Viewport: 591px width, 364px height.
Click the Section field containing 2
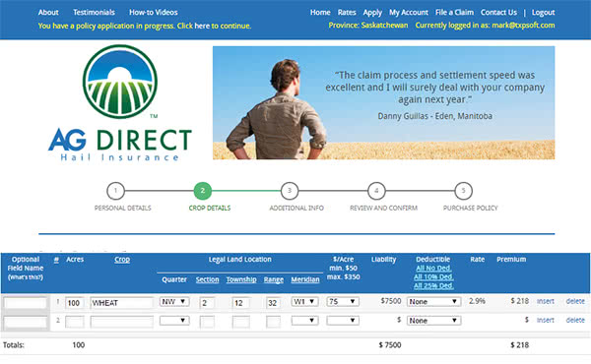[207, 303]
